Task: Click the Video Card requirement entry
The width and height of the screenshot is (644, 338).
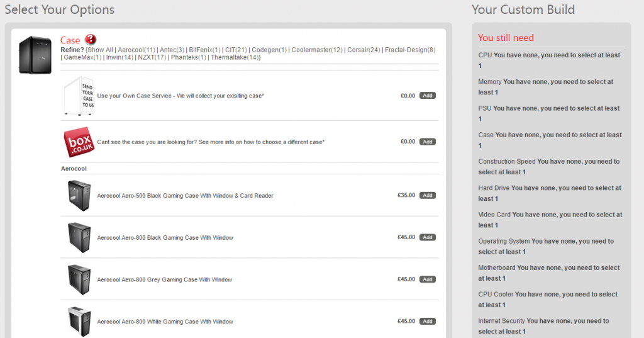Action: tap(550, 220)
